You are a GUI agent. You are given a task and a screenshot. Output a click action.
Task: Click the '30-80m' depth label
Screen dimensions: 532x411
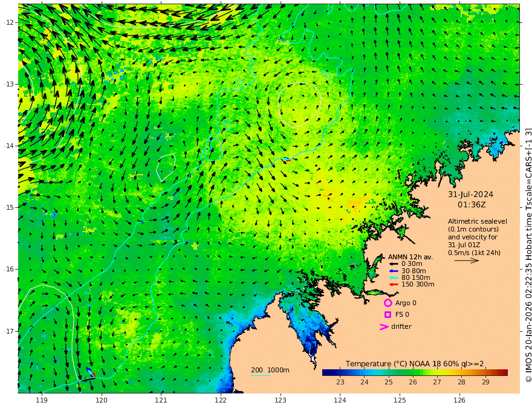tap(414, 271)
